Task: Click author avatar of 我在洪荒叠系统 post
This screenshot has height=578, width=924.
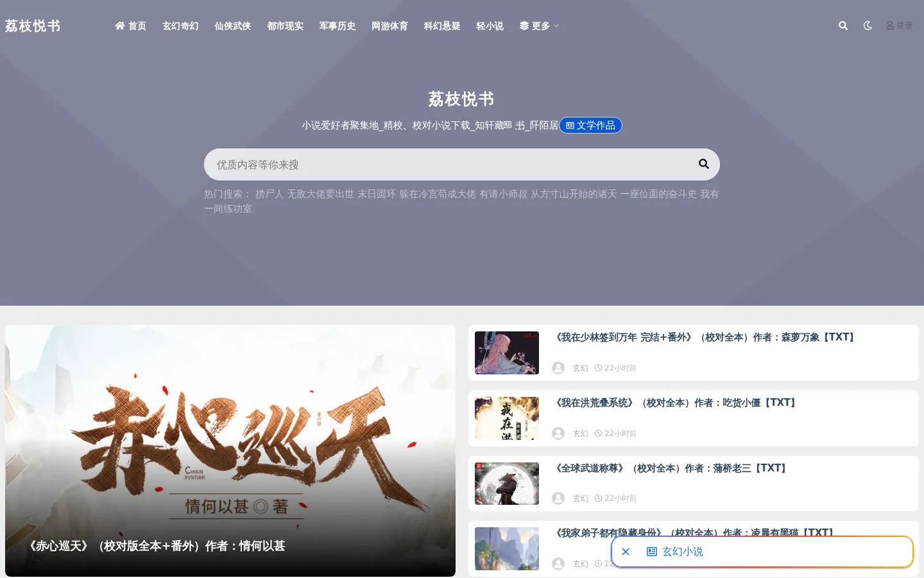Action: tap(558, 433)
